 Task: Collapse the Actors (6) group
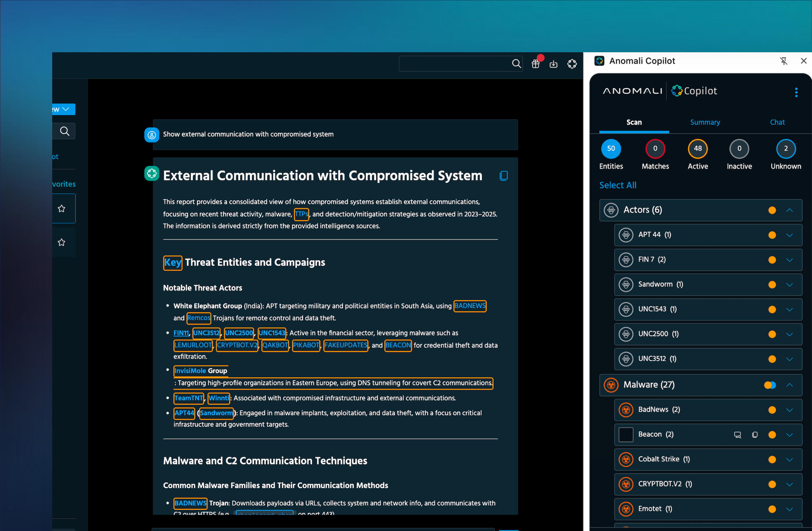coord(789,210)
